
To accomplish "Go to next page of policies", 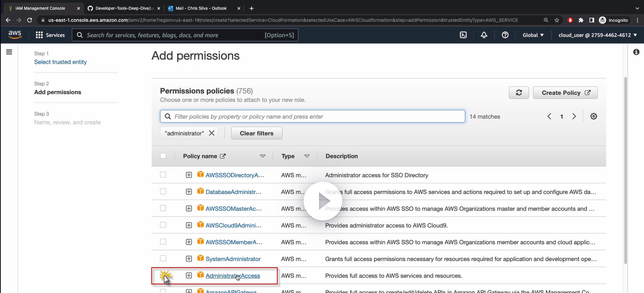I will [574, 117].
